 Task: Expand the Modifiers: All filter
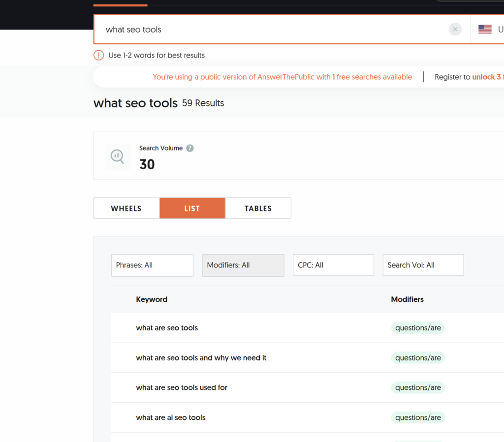(x=243, y=265)
